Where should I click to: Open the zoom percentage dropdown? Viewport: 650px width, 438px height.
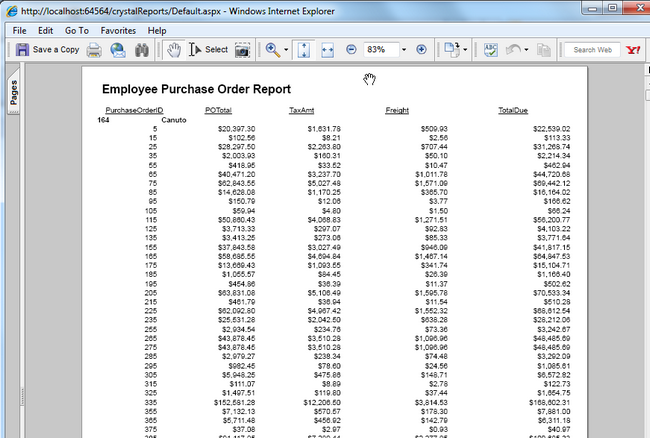click(404, 50)
